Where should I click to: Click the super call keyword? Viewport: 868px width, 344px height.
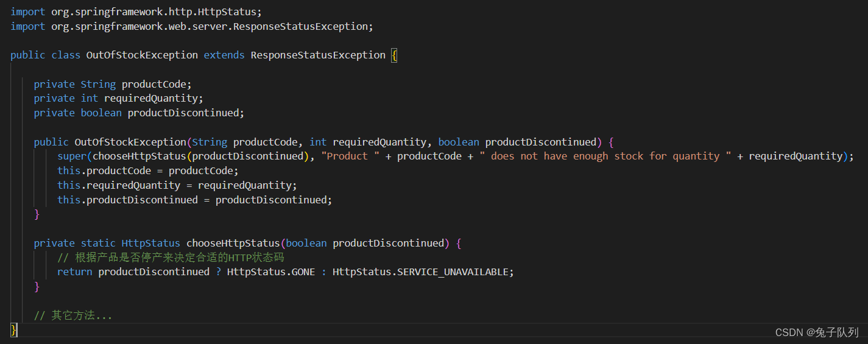tap(72, 156)
